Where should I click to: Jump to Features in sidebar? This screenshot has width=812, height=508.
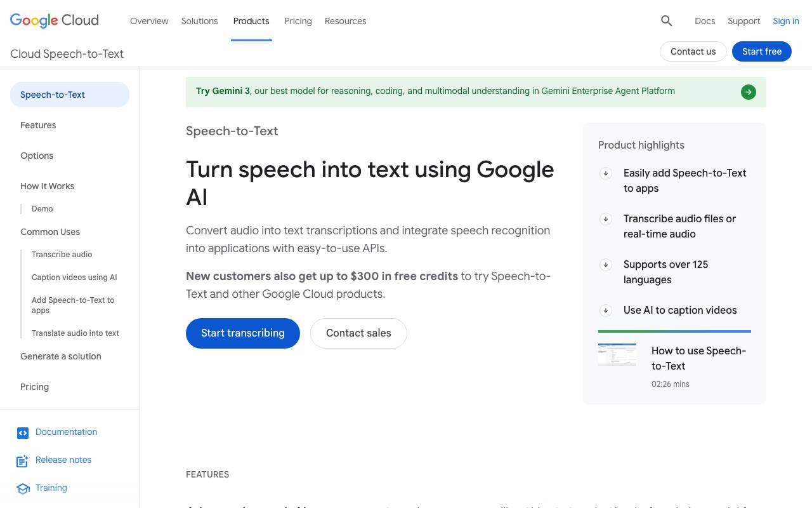[38, 125]
